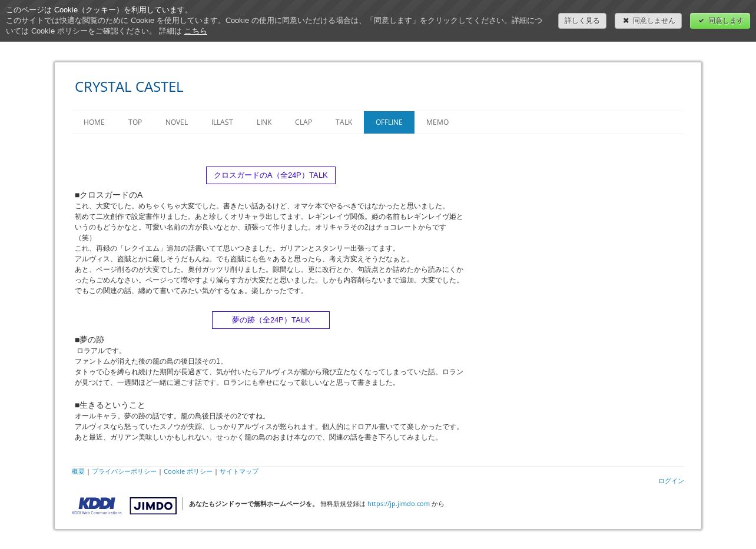The image size is (756, 549).
Task: Decline cookies with 同意しません button
Action: pos(648,21)
